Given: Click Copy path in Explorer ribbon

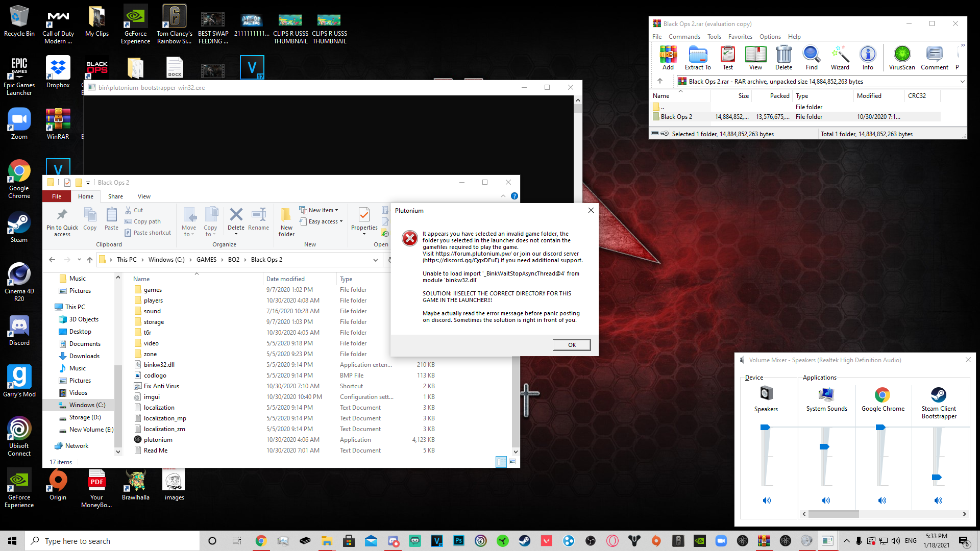Looking at the screenshot, I should 142,221.
